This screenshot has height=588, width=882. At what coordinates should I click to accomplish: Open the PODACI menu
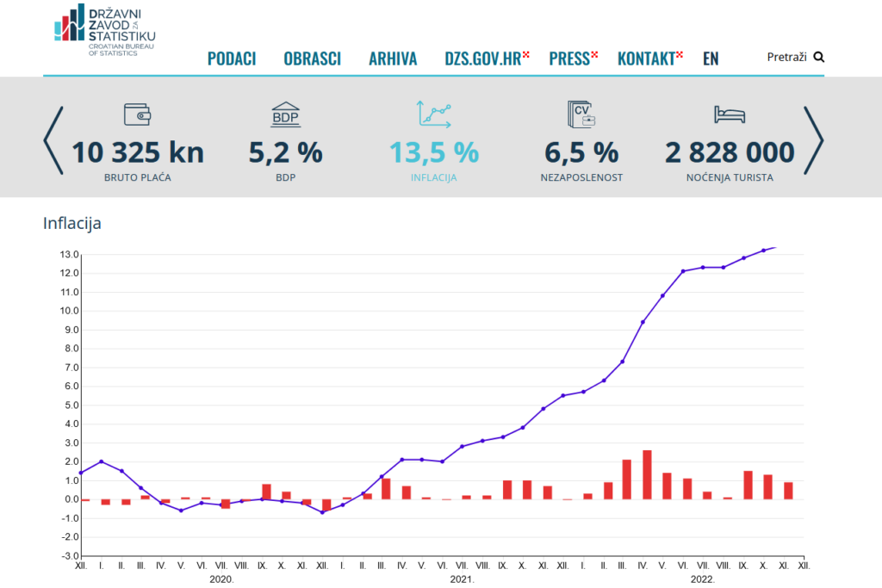point(232,59)
